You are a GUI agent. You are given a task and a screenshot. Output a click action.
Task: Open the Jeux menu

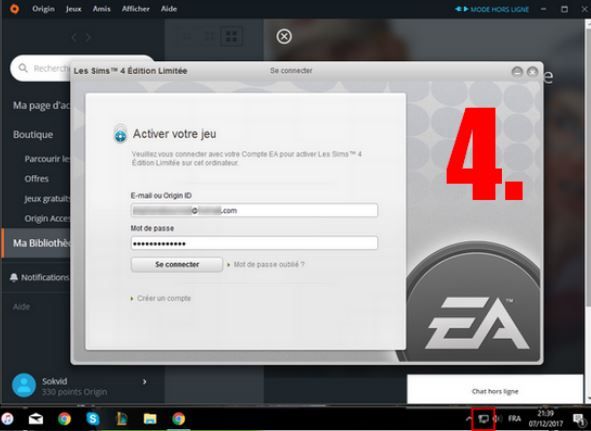point(73,9)
